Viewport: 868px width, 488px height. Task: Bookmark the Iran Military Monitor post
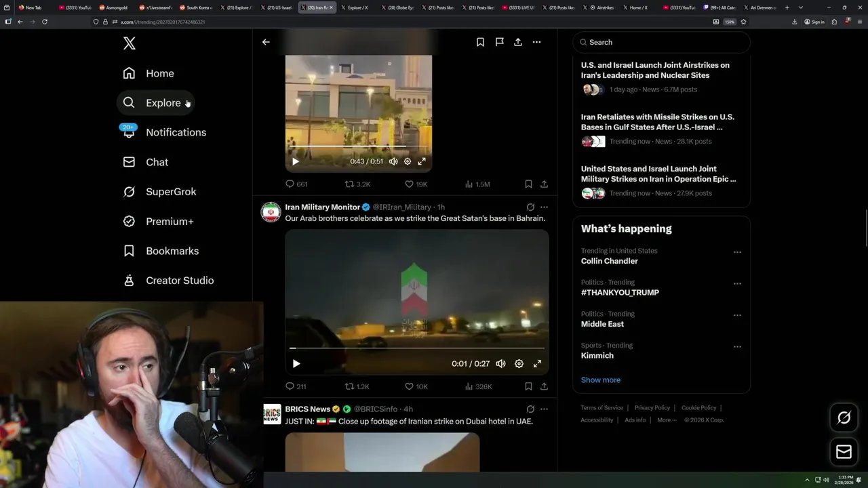pos(528,386)
